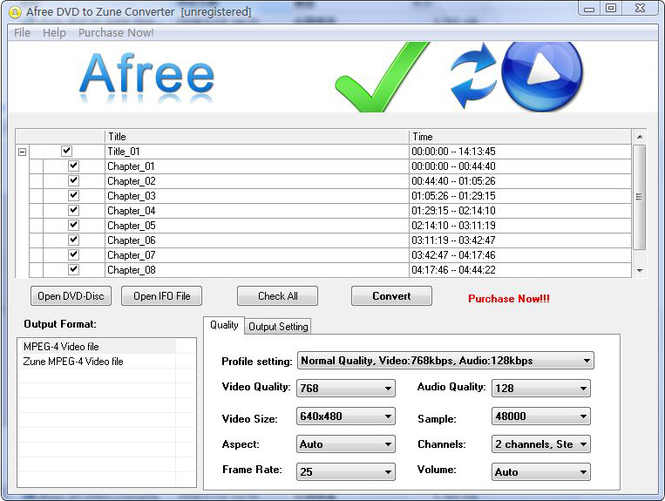
Task: Click the Time column header
Action: 520,137
